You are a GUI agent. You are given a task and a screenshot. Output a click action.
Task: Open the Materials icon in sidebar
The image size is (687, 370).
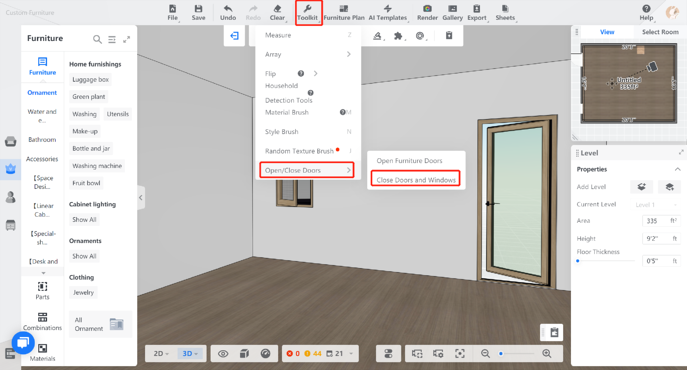pyautogui.click(x=42, y=349)
